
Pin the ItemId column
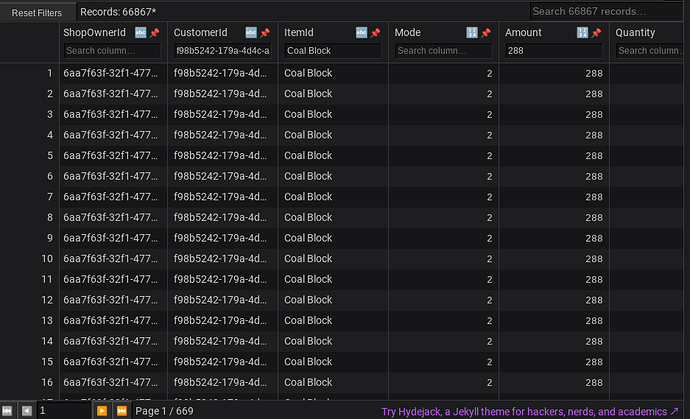(375, 33)
